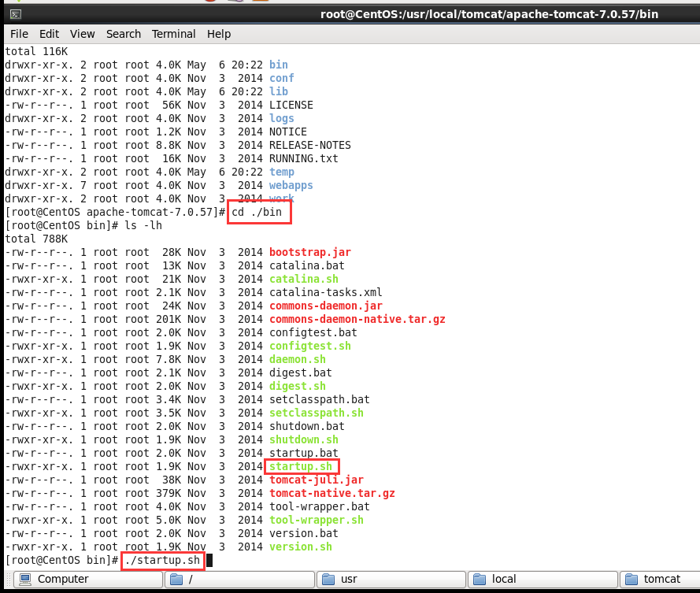700x593 pixels.
Task: Click the tomcat folder icon
Action: click(631, 579)
